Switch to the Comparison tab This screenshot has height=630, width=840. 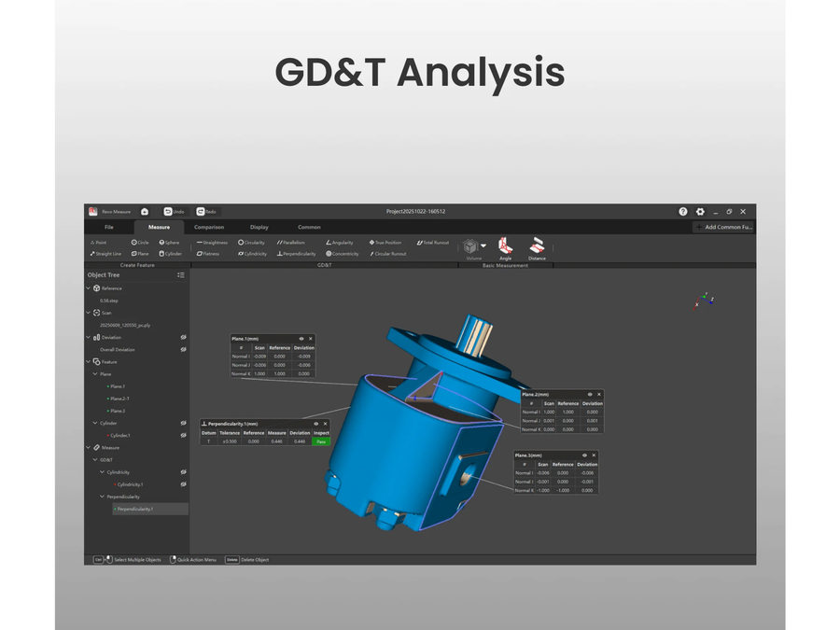pos(209,227)
